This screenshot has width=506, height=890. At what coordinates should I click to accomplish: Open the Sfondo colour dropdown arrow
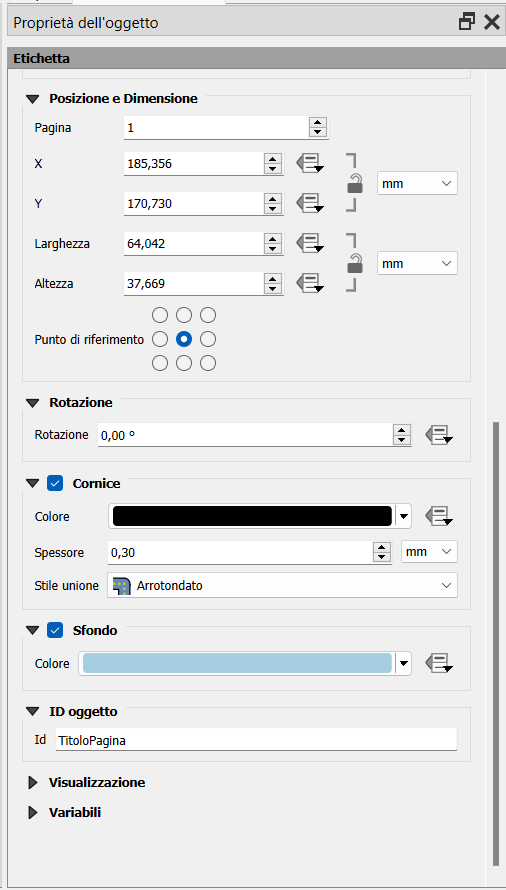(x=404, y=663)
